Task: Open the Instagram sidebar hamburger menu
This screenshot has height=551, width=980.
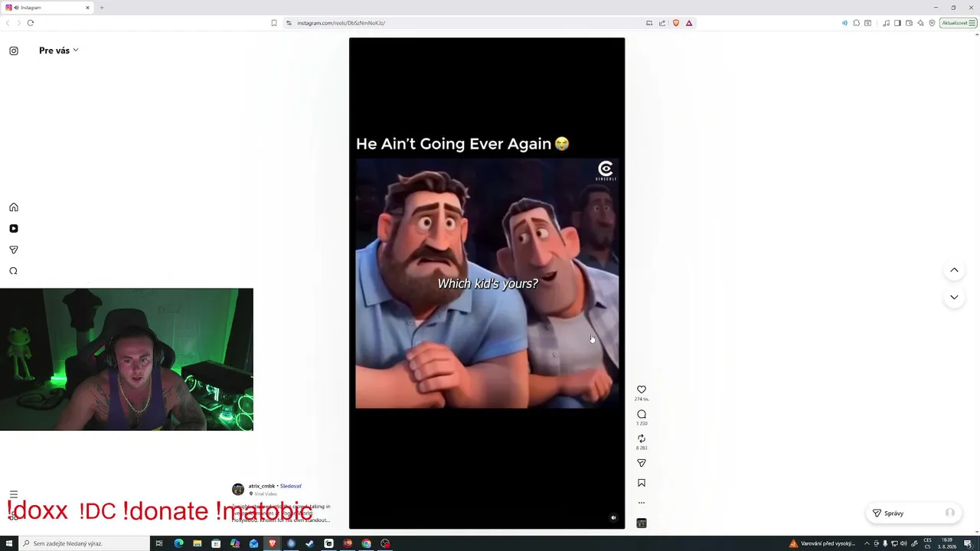Action: 14,494
